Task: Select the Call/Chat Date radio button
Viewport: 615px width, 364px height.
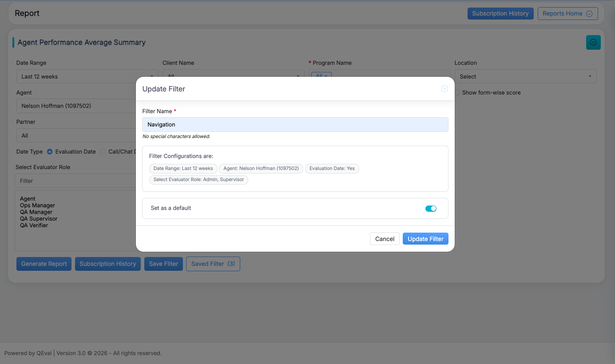Action: [103, 152]
